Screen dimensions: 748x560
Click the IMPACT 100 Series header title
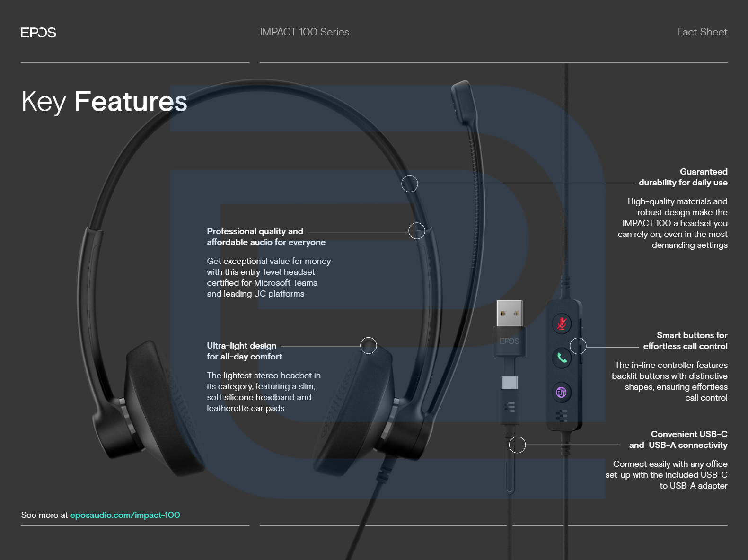(x=304, y=32)
